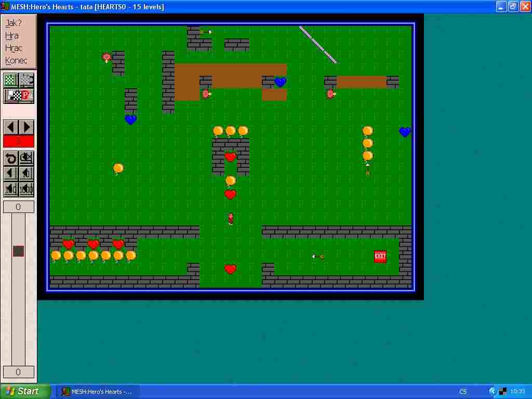Click the upper move counter field showing 0
This screenshot has width=532, height=399.
click(19, 207)
